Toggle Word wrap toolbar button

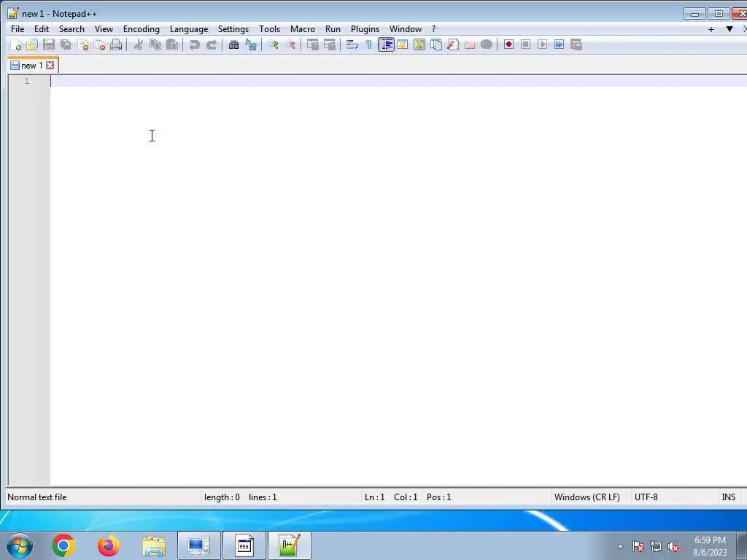pyautogui.click(x=352, y=44)
